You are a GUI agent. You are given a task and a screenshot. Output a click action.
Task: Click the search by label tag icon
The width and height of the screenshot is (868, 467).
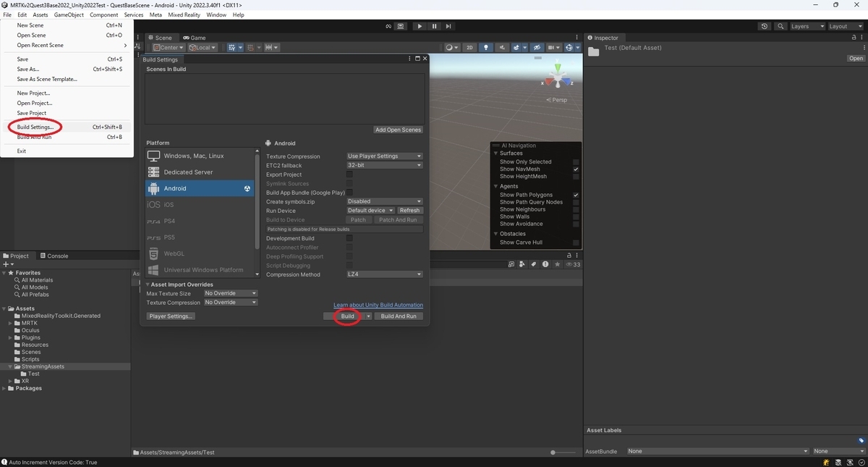point(535,265)
